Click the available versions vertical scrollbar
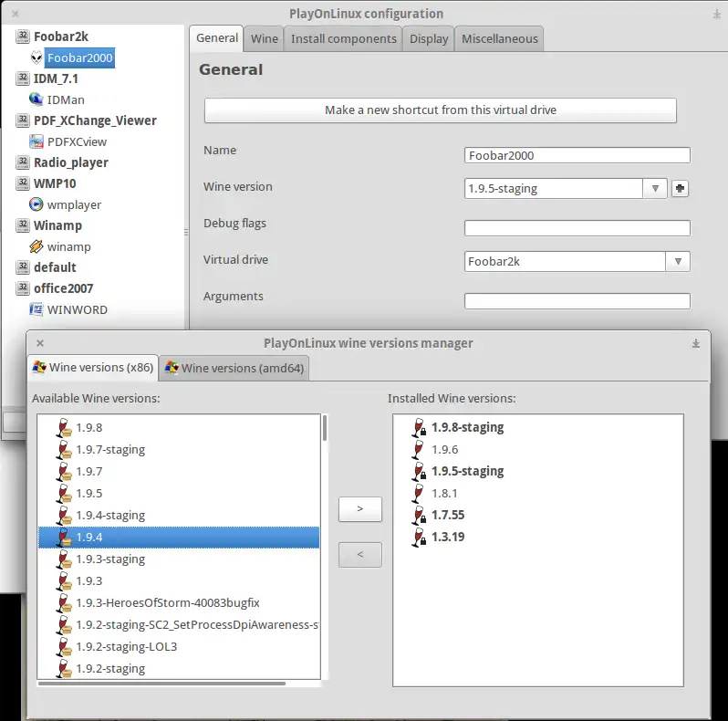This screenshot has height=721, width=728. (325, 428)
